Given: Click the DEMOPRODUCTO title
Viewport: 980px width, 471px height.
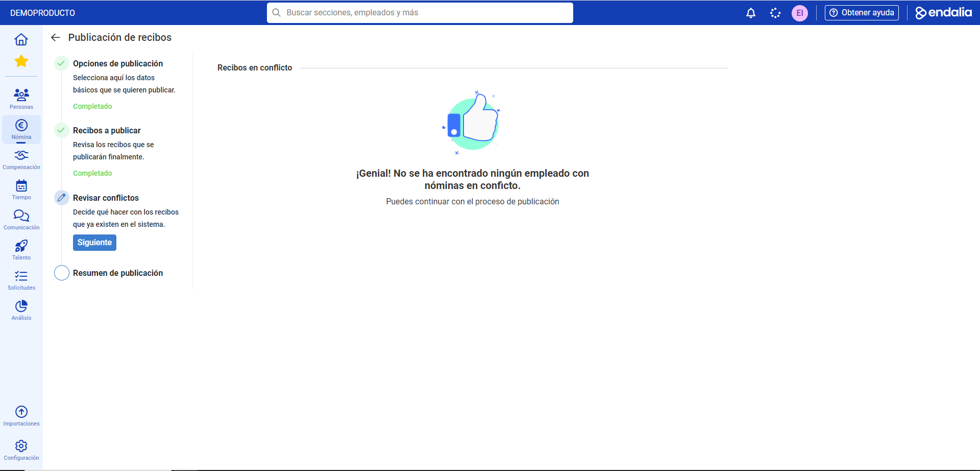Looking at the screenshot, I should coord(42,13).
